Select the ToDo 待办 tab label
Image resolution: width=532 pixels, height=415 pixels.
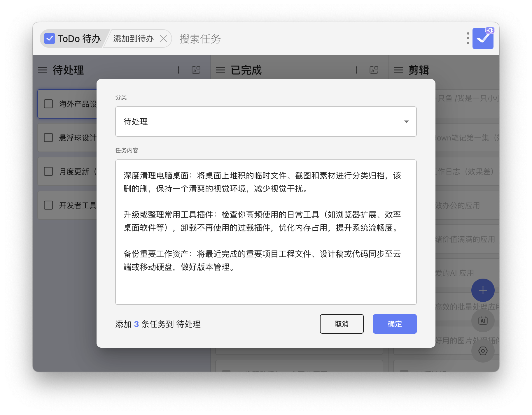[x=79, y=38]
